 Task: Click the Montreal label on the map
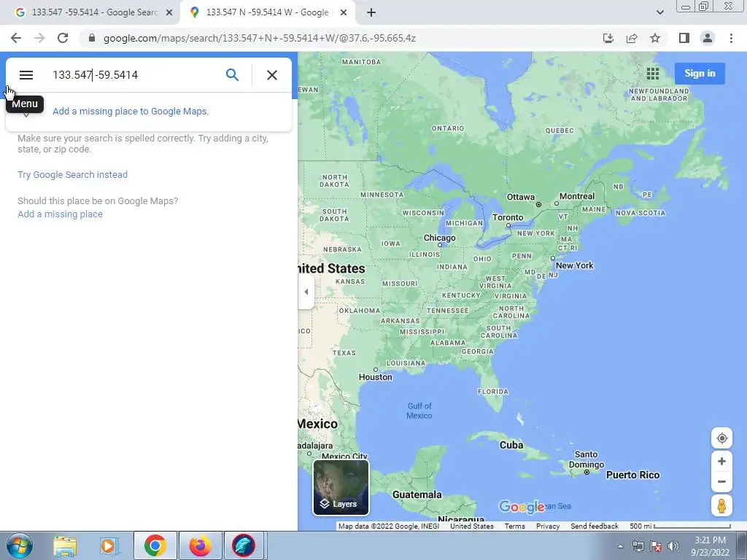click(577, 196)
